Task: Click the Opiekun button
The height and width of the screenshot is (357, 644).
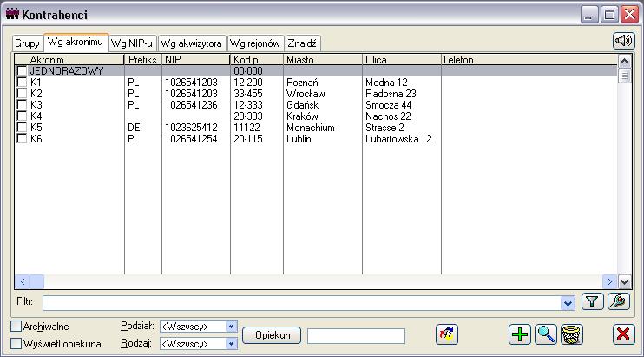Action: point(272,335)
